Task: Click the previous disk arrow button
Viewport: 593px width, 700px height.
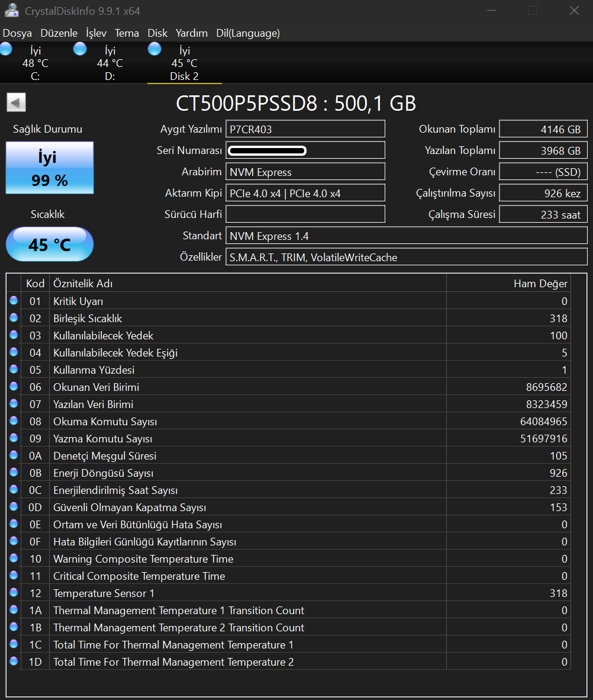Action: (16, 102)
